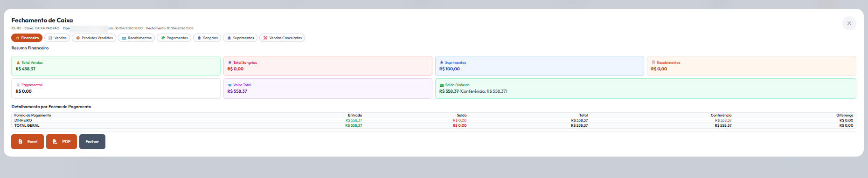The width and height of the screenshot is (868, 178).
Task: Click the Conferência value in the TOTAL GERAL row
Action: tap(723, 125)
